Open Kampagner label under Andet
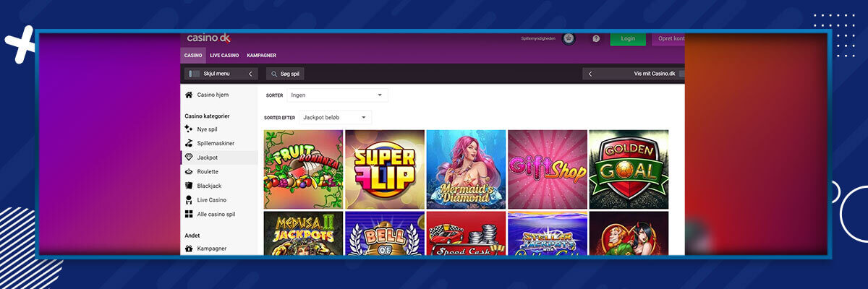The height and width of the screenshot is (289, 868). click(212, 249)
